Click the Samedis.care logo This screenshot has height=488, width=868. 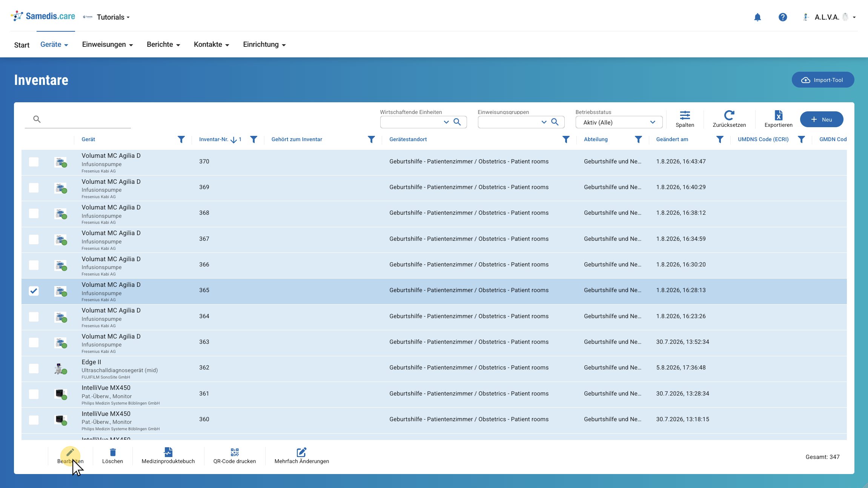[x=43, y=16]
